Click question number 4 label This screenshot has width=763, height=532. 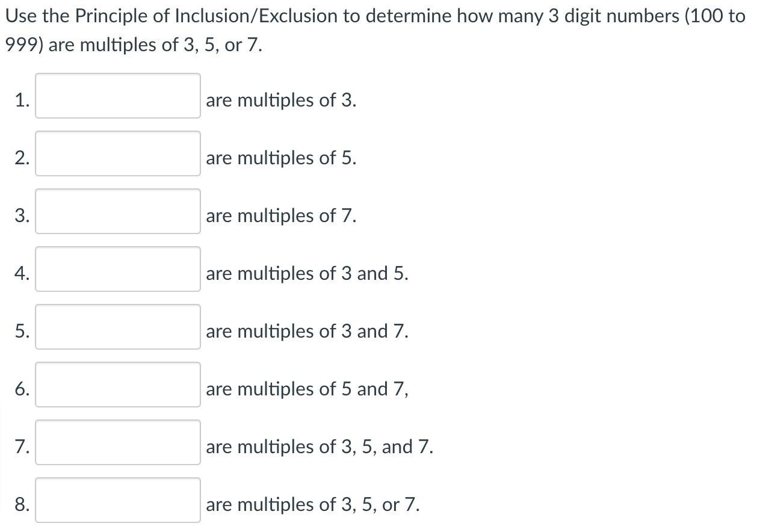pos(22,273)
